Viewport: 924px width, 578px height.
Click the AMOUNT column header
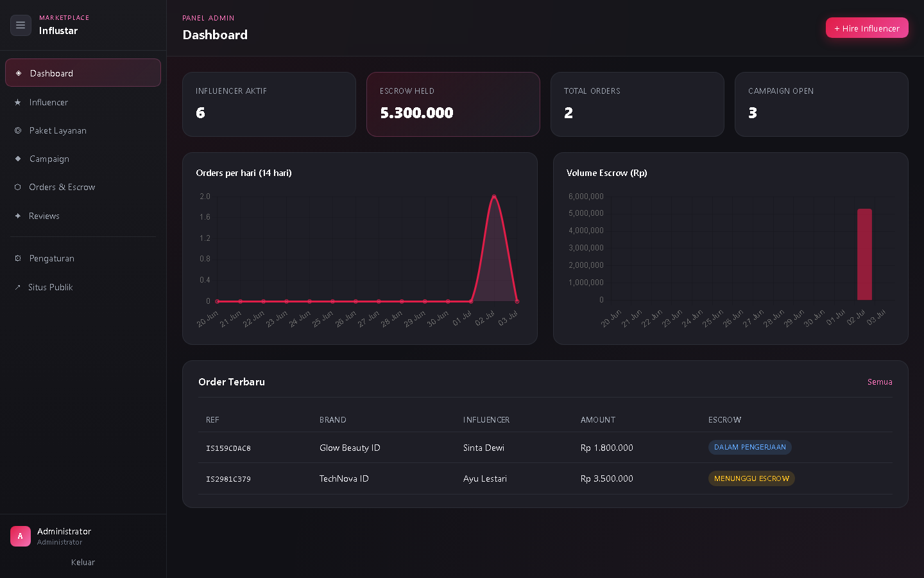(x=598, y=420)
